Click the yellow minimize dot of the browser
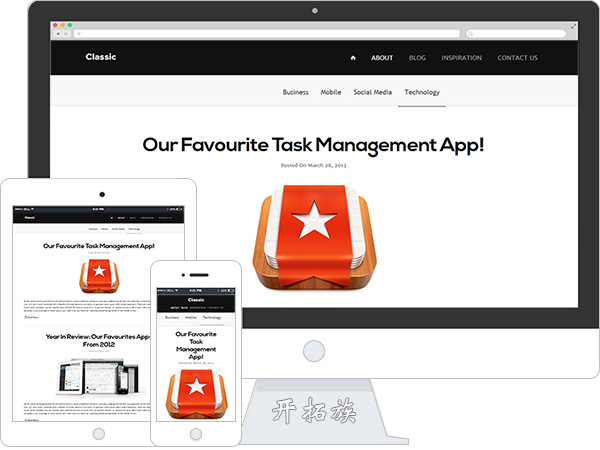The height and width of the screenshot is (450, 600). pos(62,25)
